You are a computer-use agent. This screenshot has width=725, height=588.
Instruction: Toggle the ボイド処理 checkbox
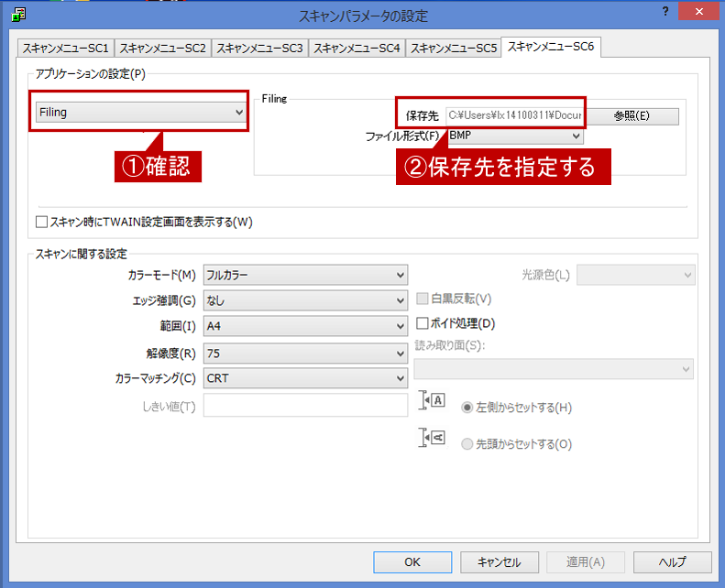point(423,323)
